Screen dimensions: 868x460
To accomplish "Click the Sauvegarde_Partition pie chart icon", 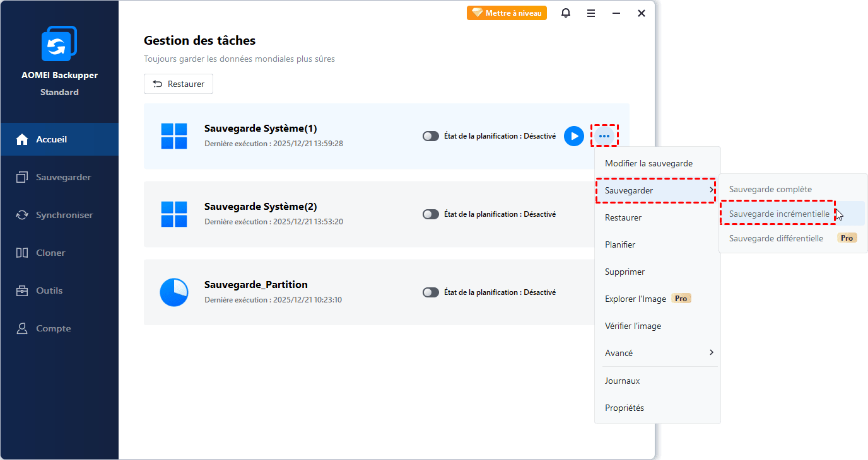I will tap(174, 292).
